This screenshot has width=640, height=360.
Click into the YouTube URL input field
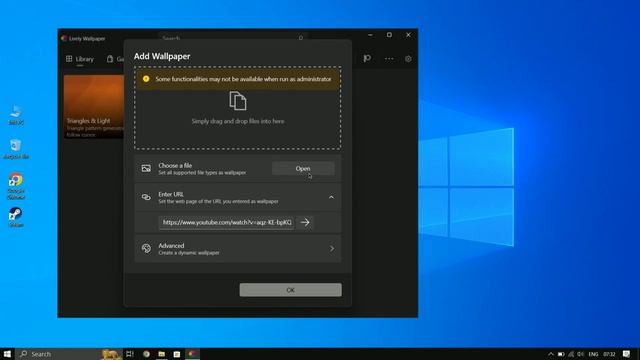point(227,222)
